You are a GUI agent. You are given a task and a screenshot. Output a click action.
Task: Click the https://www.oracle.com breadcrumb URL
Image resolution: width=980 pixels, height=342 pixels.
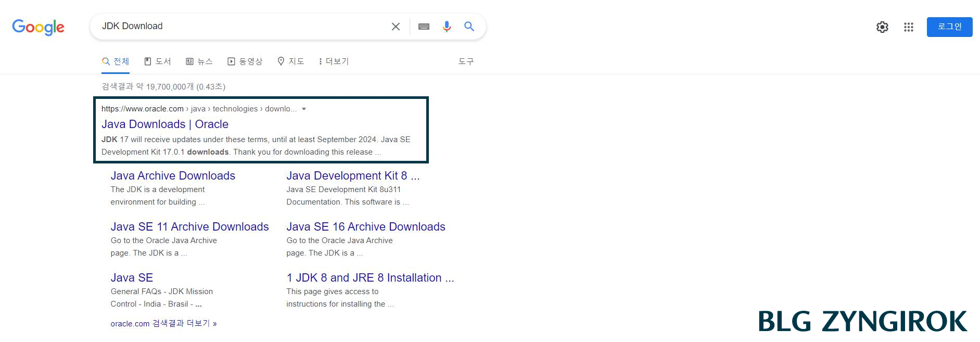click(143, 109)
